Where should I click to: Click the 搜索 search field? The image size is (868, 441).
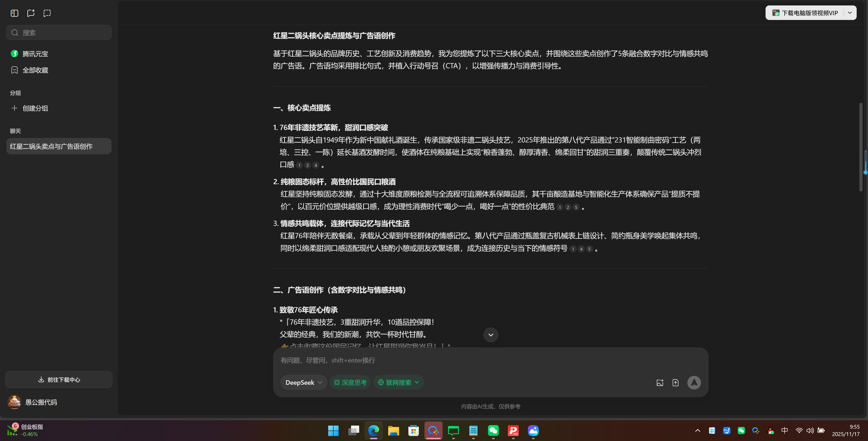click(59, 32)
